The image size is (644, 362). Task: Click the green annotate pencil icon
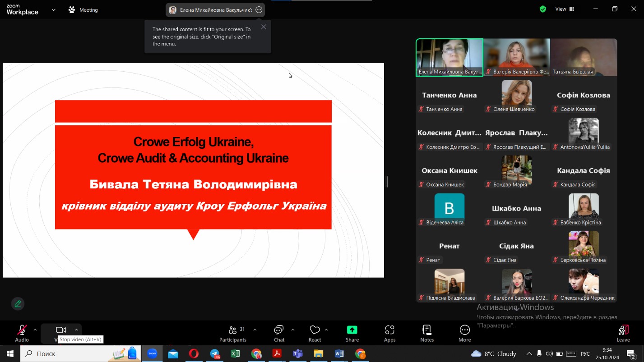point(18,304)
